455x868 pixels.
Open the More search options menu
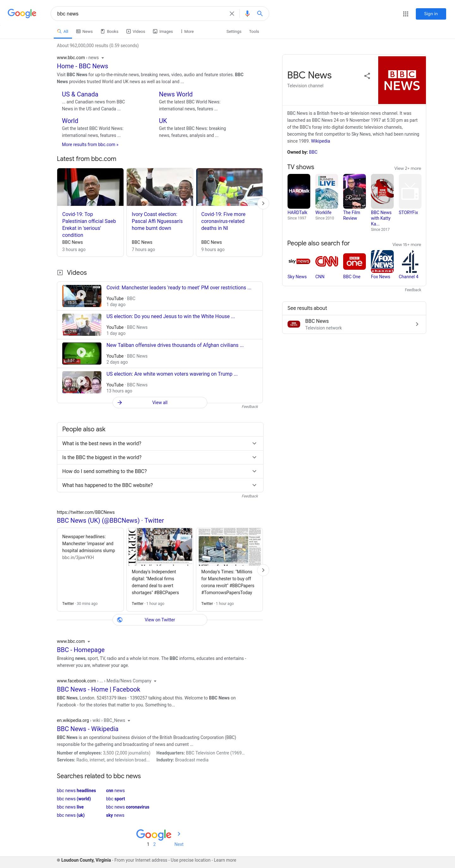(x=187, y=31)
